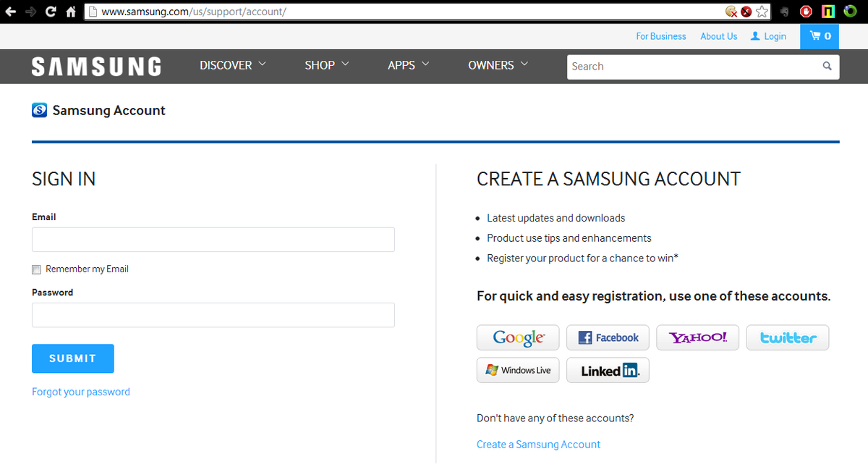Bookmark the page via the star icon
Image resolution: width=868 pixels, height=475 pixels.
pyautogui.click(x=762, y=12)
